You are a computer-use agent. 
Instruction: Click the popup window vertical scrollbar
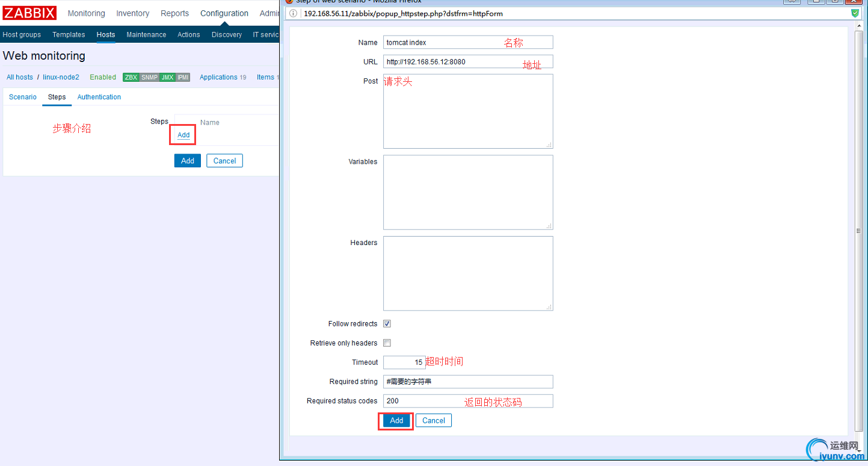click(x=858, y=232)
